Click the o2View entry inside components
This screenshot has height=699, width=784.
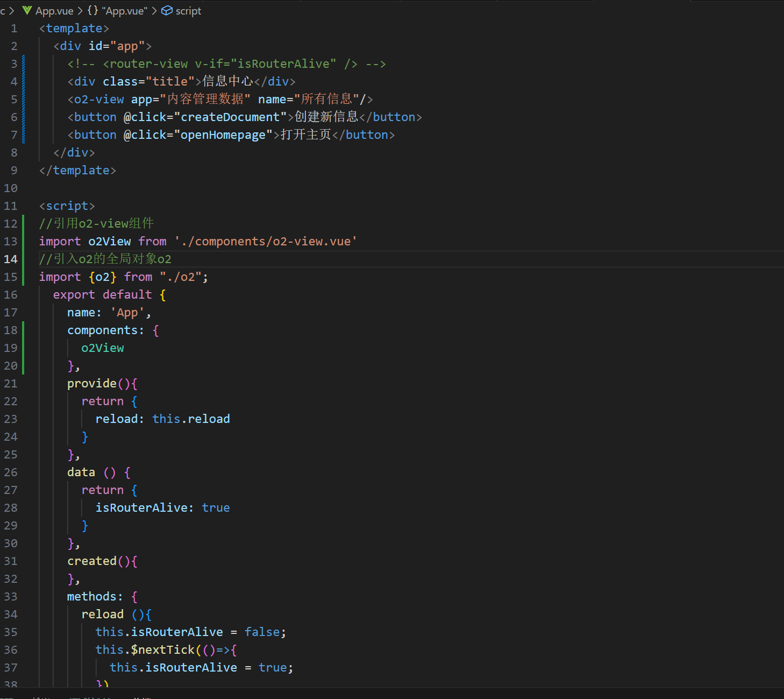point(103,348)
